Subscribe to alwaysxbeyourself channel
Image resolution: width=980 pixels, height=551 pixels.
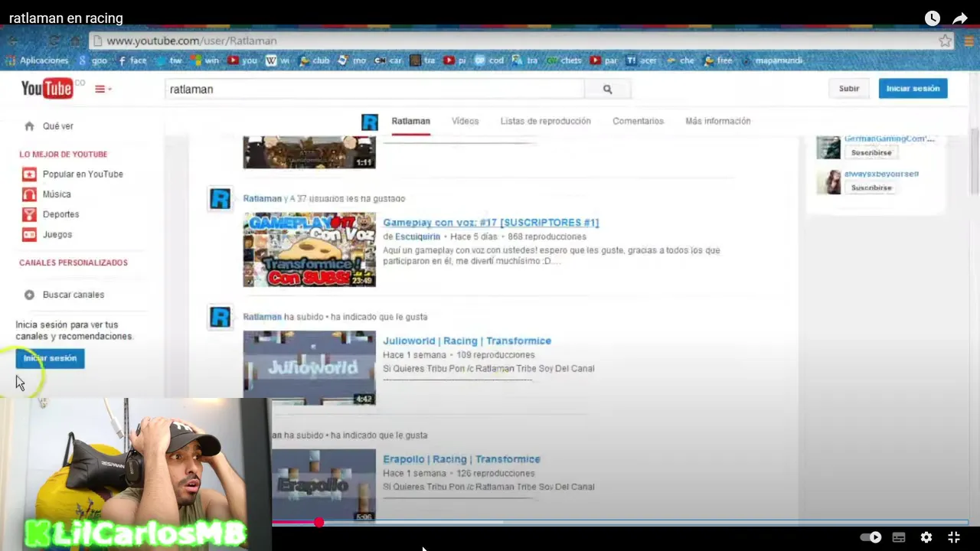click(x=871, y=187)
